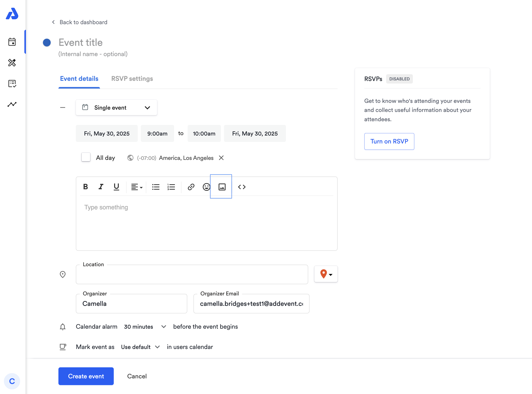Open the emoji picker
Viewport: 532px width, 394px height.
pos(206,187)
